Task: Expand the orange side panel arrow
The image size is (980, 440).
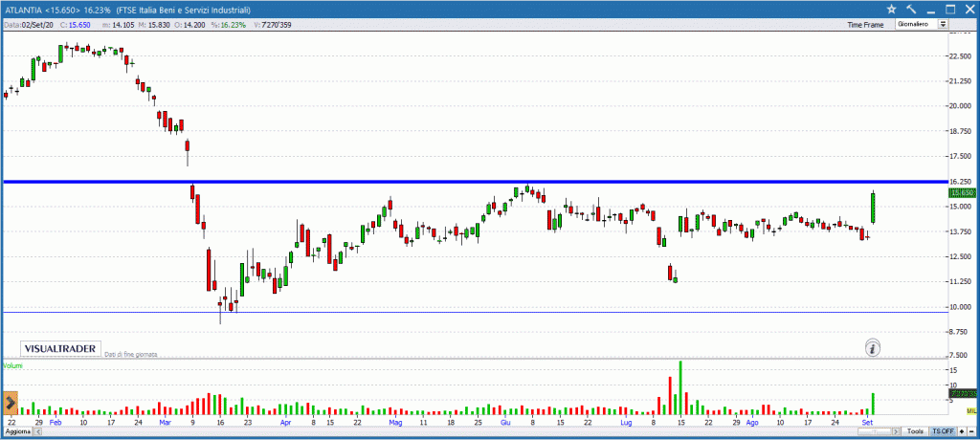Action: pyautogui.click(x=10, y=403)
